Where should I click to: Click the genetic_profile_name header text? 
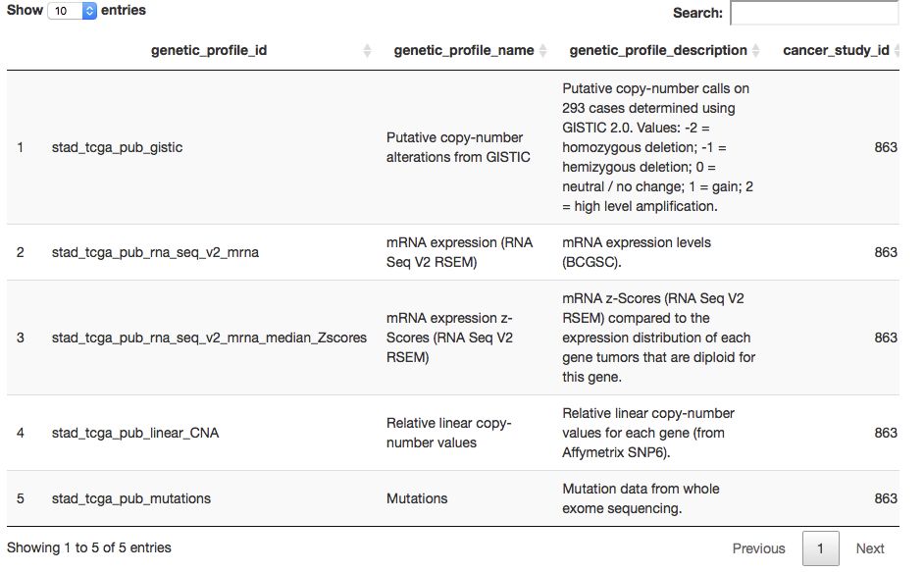click(x=463, y=50)
